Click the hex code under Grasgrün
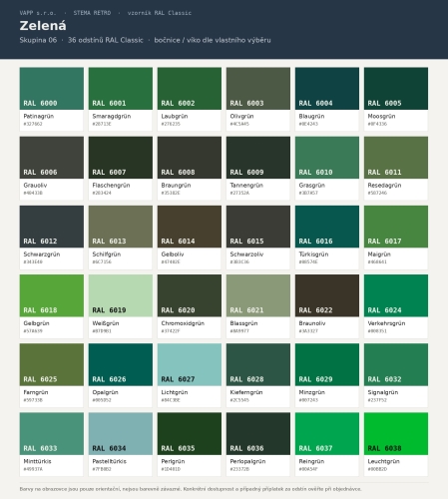448x499 pixels. point(308,193)
